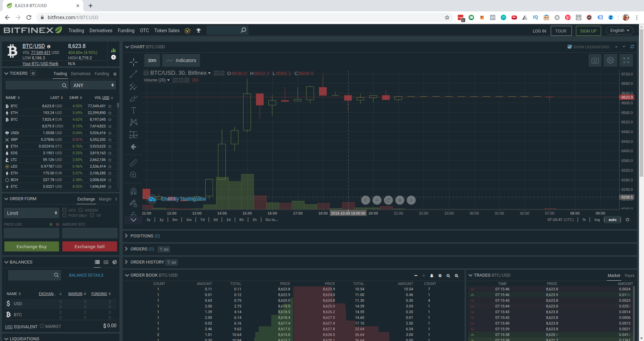Screen dimensions: 644x341
Task: Refresh the chart panel
Action: 632,47
